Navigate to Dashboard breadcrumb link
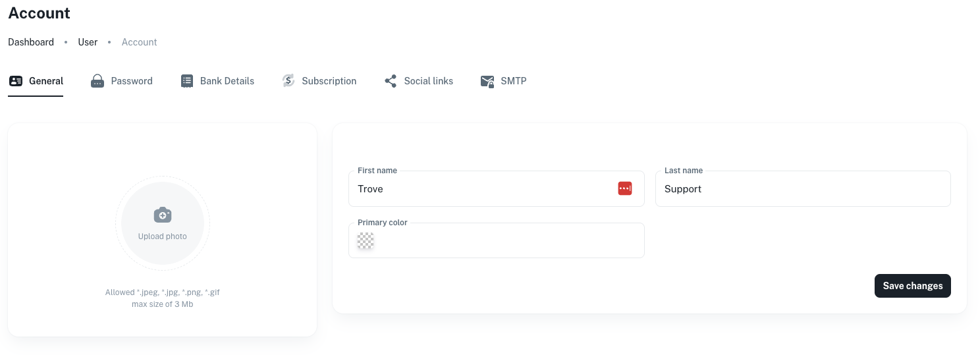980x355 pixels. coord(31,42)
